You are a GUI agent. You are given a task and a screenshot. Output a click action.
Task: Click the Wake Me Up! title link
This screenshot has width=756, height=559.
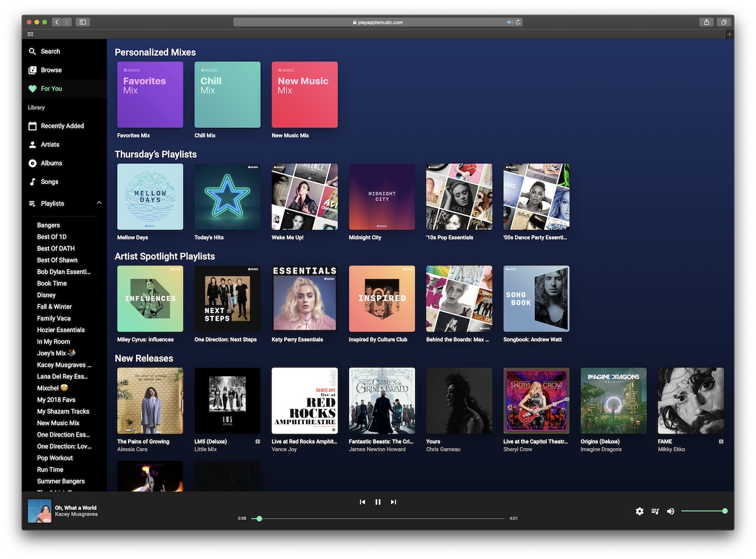coord(287,238)
